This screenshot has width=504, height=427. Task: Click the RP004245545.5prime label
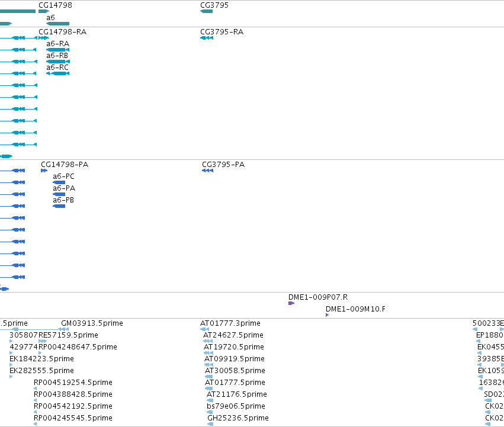73,418
